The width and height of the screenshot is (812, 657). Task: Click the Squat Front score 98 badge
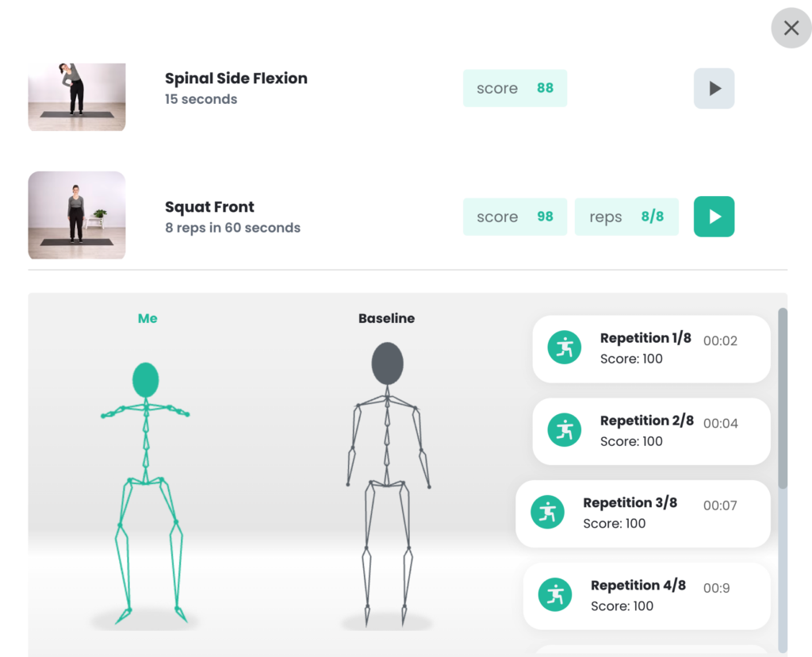pyautogui.click(x=515, y=217)
